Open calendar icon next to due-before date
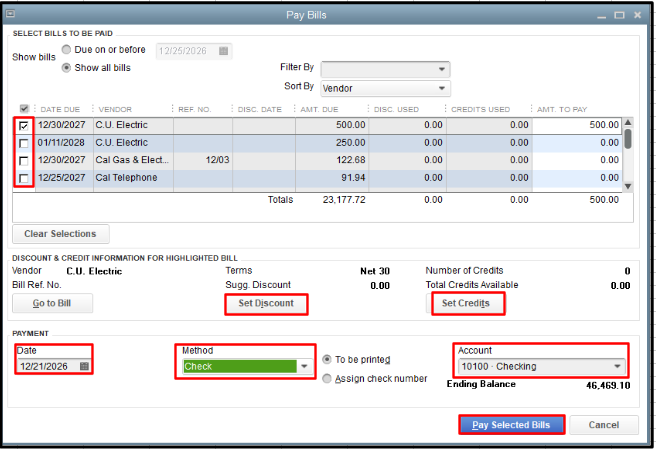 (223, 51)
